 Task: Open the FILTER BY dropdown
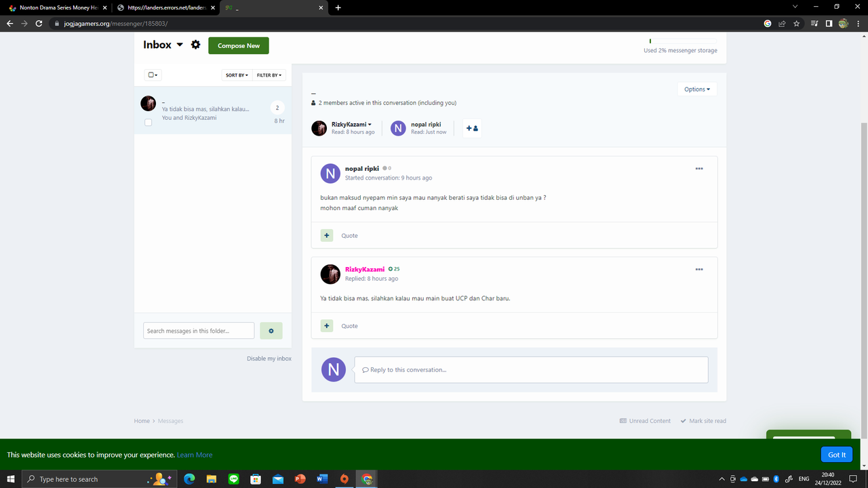click(269, 75)
